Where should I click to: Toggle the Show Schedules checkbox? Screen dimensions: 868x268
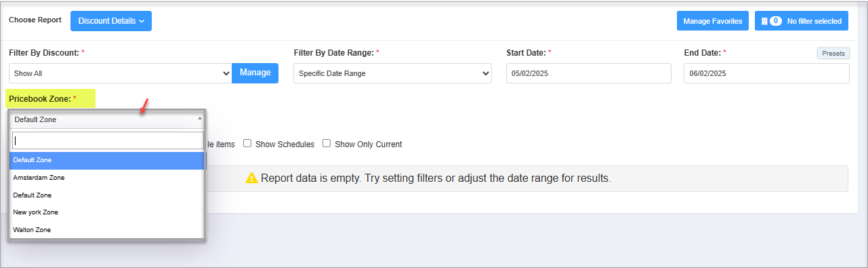pos(247,143)
